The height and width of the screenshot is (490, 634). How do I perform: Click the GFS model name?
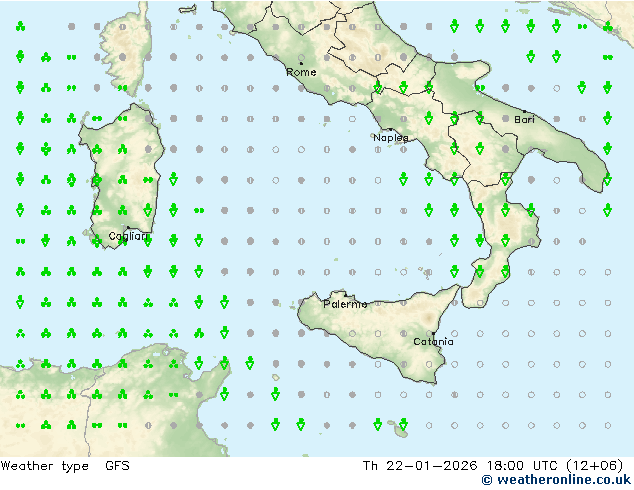pyautogui.click(x=117, y=466)
